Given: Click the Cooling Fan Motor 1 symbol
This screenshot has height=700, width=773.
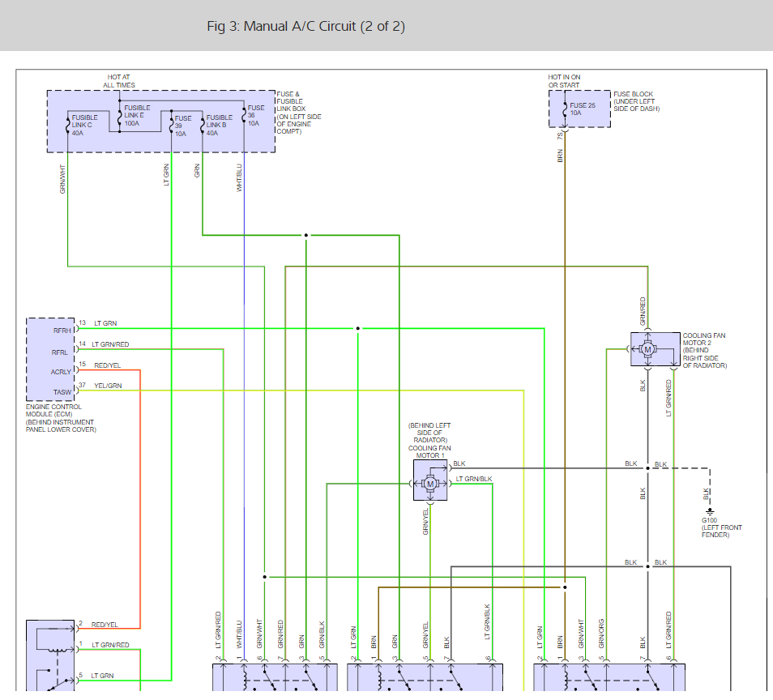Looking at the screenshot, I should [430, 484].
